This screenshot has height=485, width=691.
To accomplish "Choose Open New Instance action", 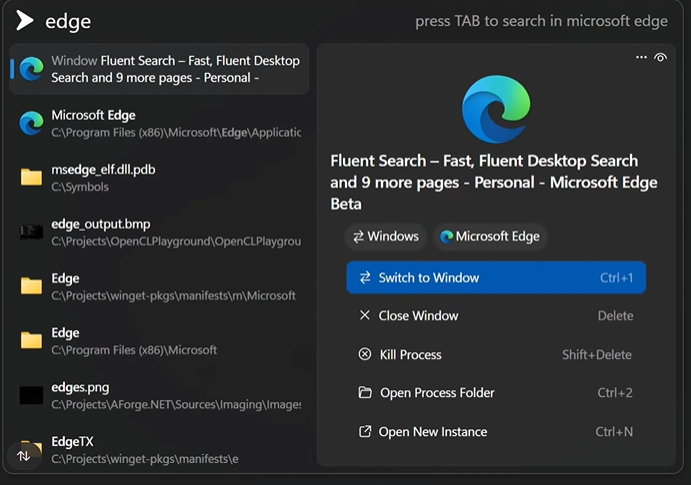I will click(496, 432).
